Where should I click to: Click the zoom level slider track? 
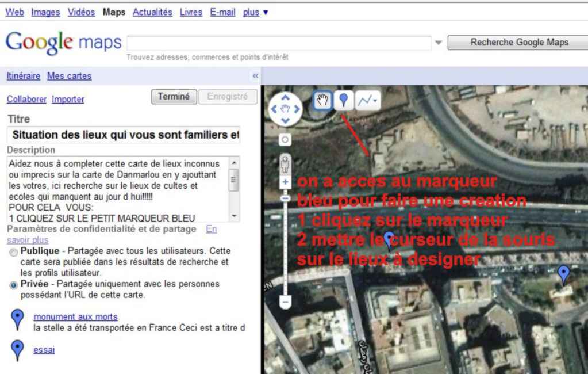(x=286, y=247)
